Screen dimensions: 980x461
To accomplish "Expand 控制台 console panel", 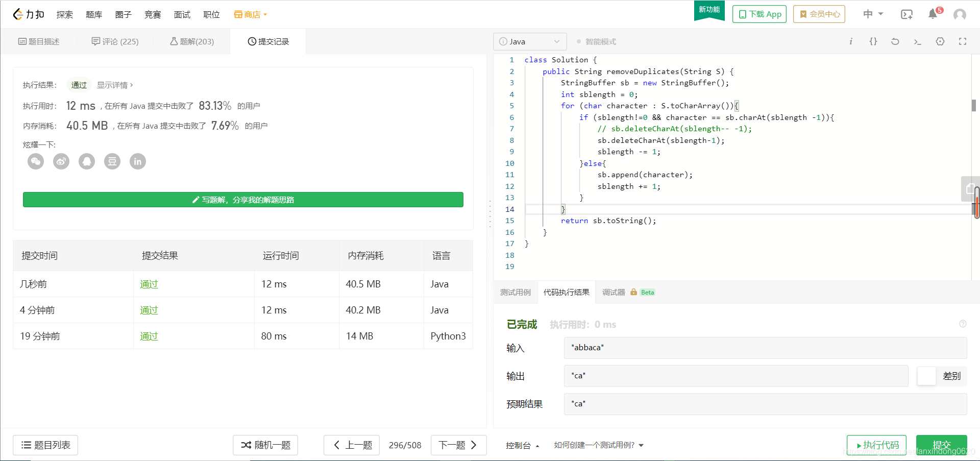I will (522, 445).
